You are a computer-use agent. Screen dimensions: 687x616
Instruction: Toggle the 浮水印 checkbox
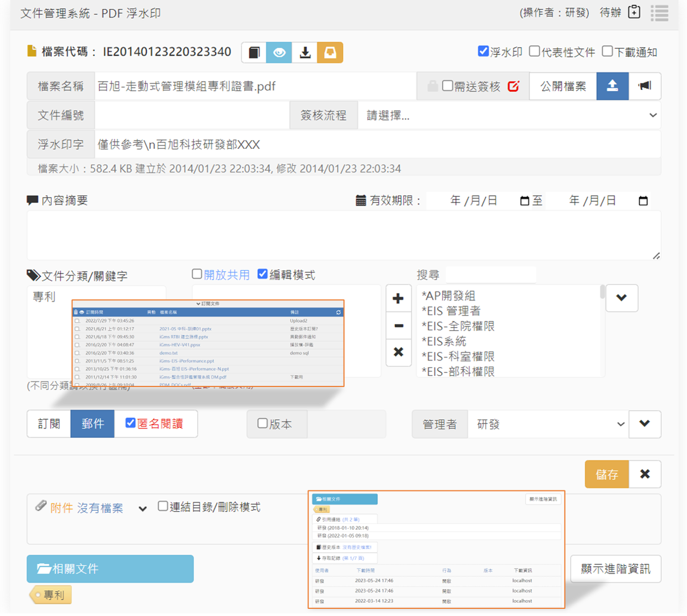click(483, 51)
